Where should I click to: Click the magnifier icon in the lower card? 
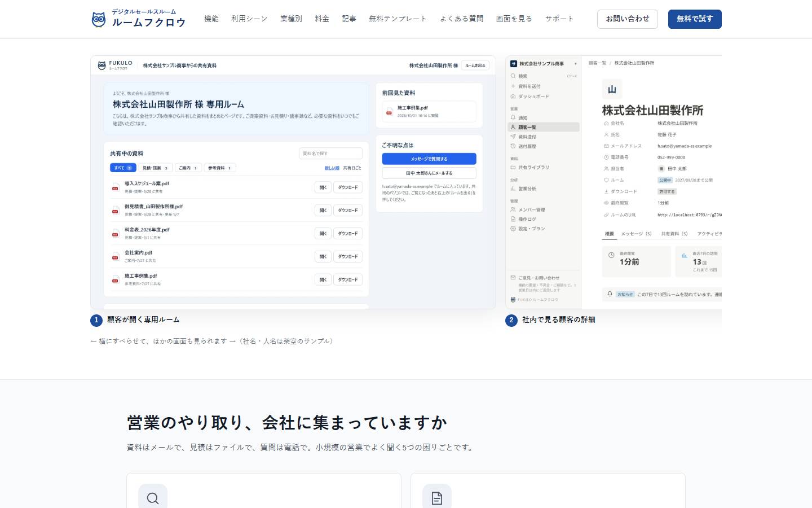[x=153, y=498]
